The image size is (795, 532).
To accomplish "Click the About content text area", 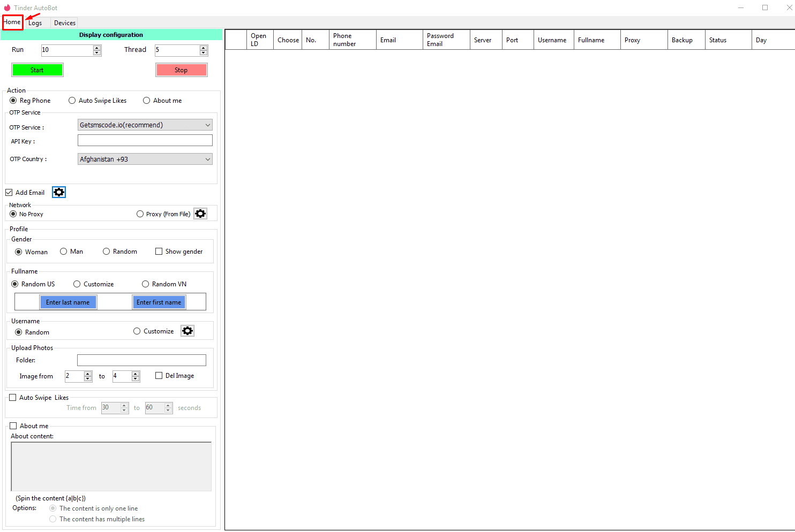I will [x=111, y=466].
